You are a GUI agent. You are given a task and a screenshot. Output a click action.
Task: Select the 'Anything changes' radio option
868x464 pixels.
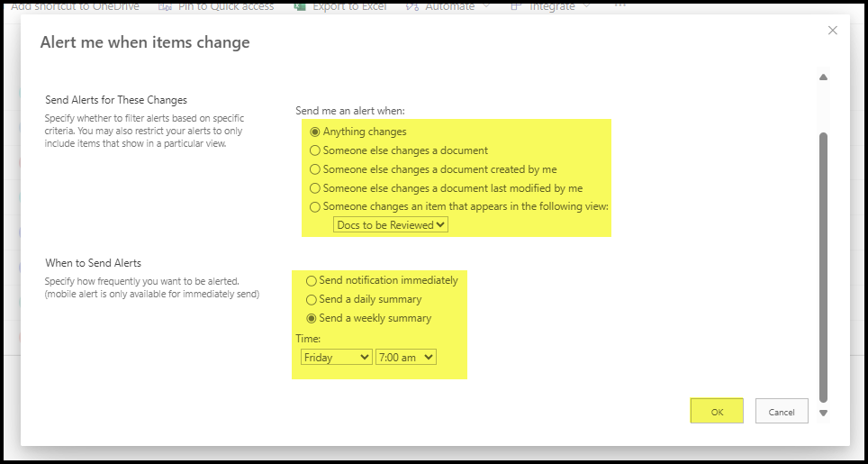point(315,132)
